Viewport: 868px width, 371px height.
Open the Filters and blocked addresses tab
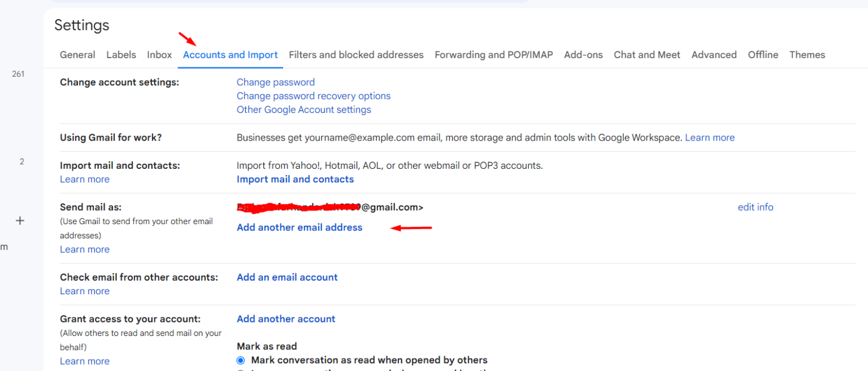pyautogui.click(x=356, y=54)
